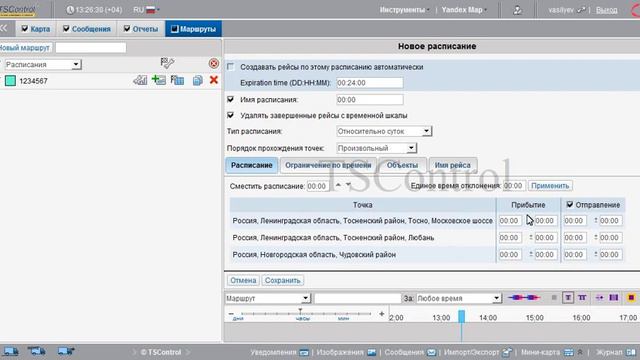Select the single T timeline mode icon
Image resolution: width=640 pixels, height=360 pixels.
point(568,298)
